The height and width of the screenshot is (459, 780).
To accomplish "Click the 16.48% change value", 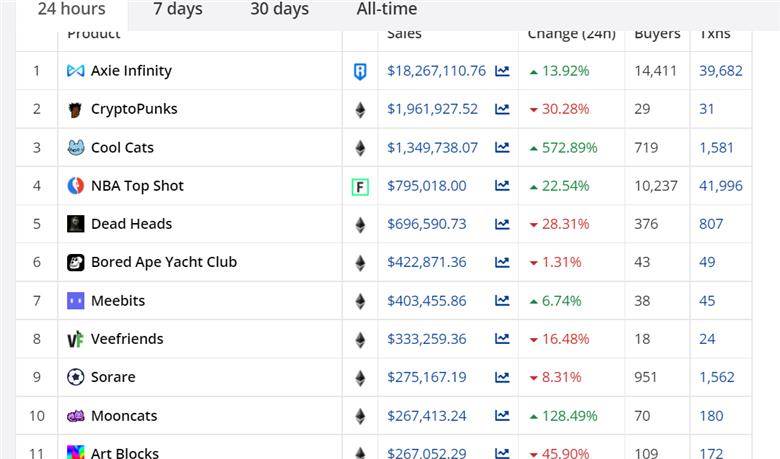I will click(565, 339).
